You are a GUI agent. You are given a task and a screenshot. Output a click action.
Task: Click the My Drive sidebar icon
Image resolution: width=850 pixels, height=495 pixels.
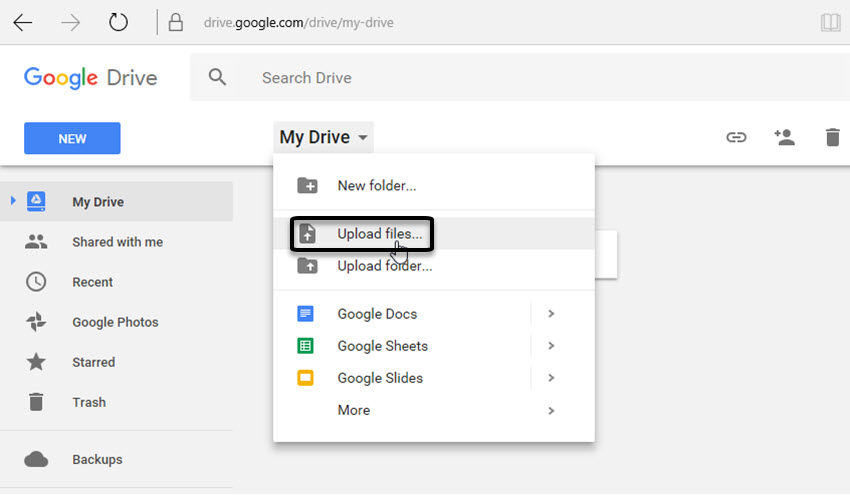[x=36, y=201]
